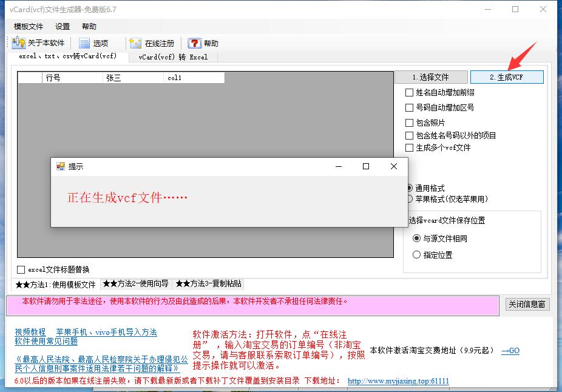
Task: Click the 提示 dialog title icon
Action: coord(60,166)
